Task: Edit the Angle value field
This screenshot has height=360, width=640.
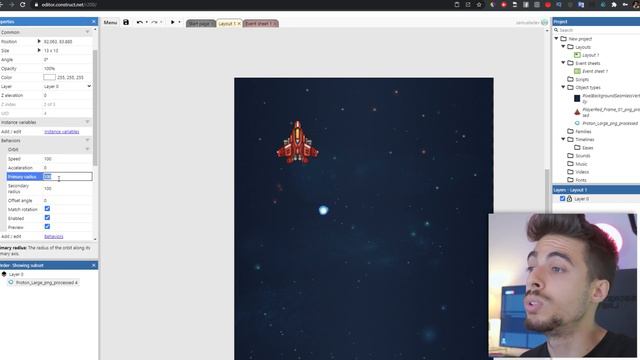Action: [x=67, y=60]
